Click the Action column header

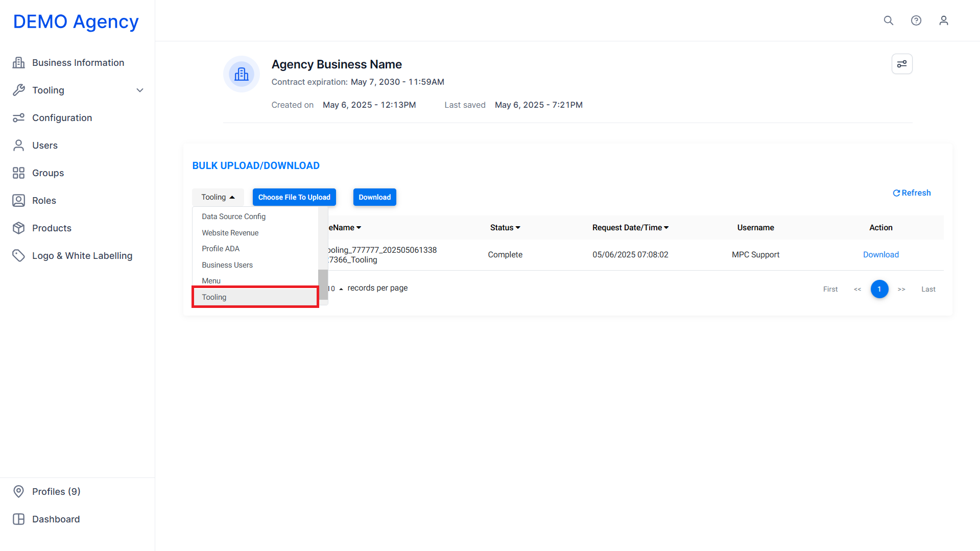point(881,228)
